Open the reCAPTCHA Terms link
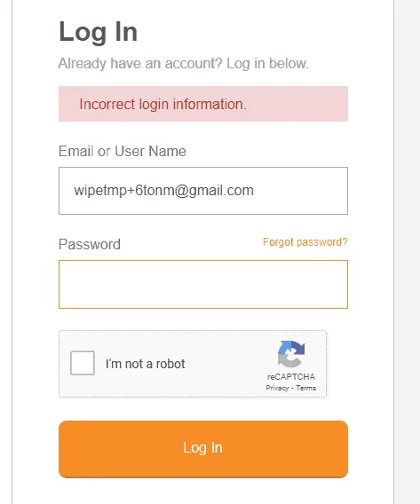This screenshot has height=504, width=420. (305, 388)
